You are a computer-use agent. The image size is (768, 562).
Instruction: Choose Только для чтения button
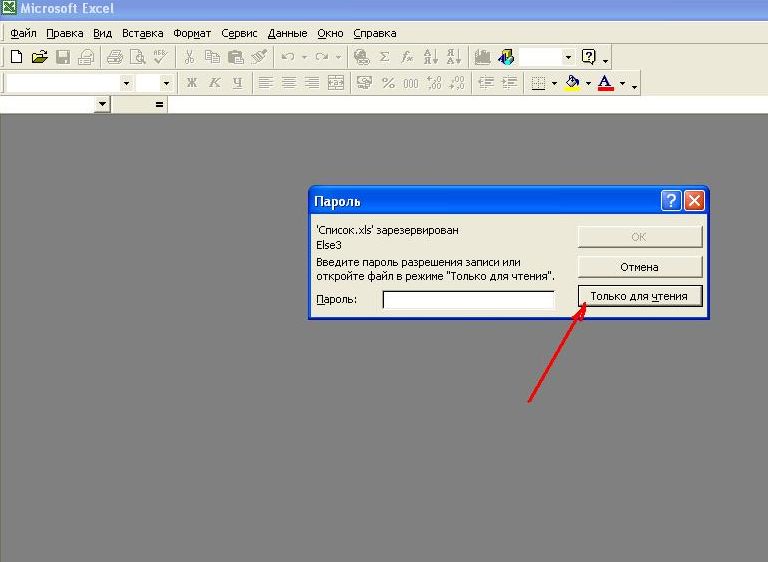[640, 296]
